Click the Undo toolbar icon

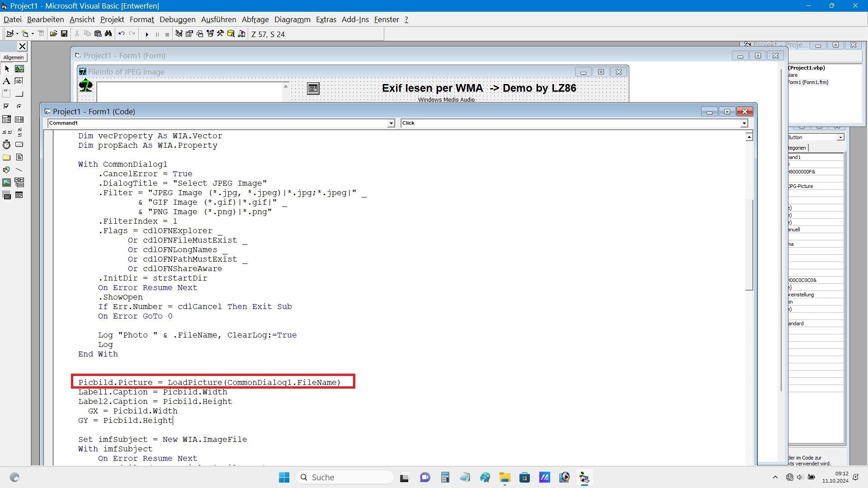click(x=121, y=34)
